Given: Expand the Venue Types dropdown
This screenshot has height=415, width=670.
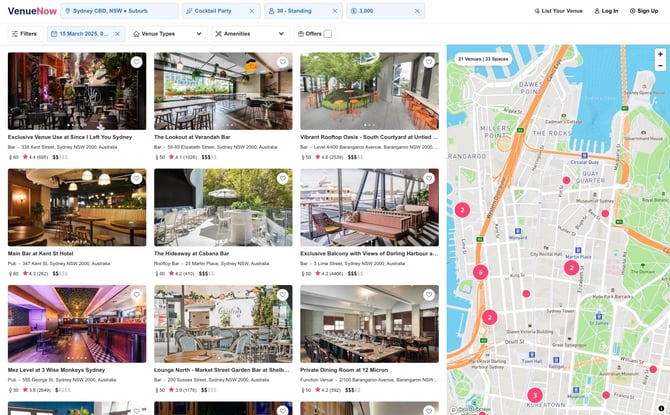Looking at the screenshot, I should coord(171,33).
